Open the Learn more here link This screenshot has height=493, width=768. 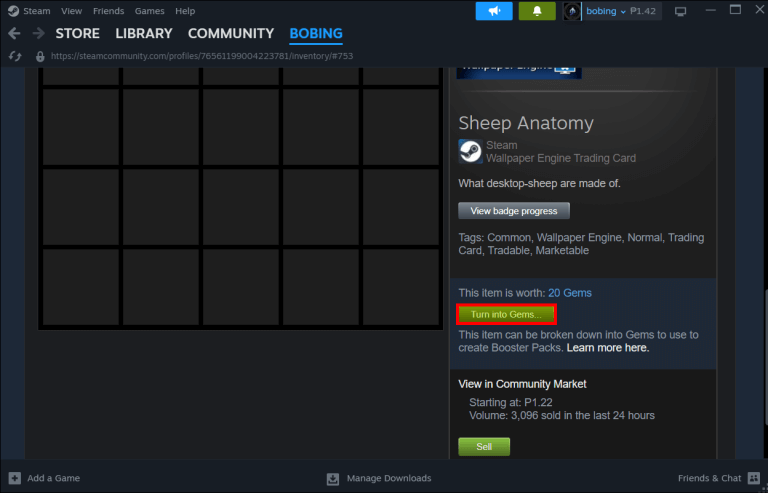coord(608,348)
